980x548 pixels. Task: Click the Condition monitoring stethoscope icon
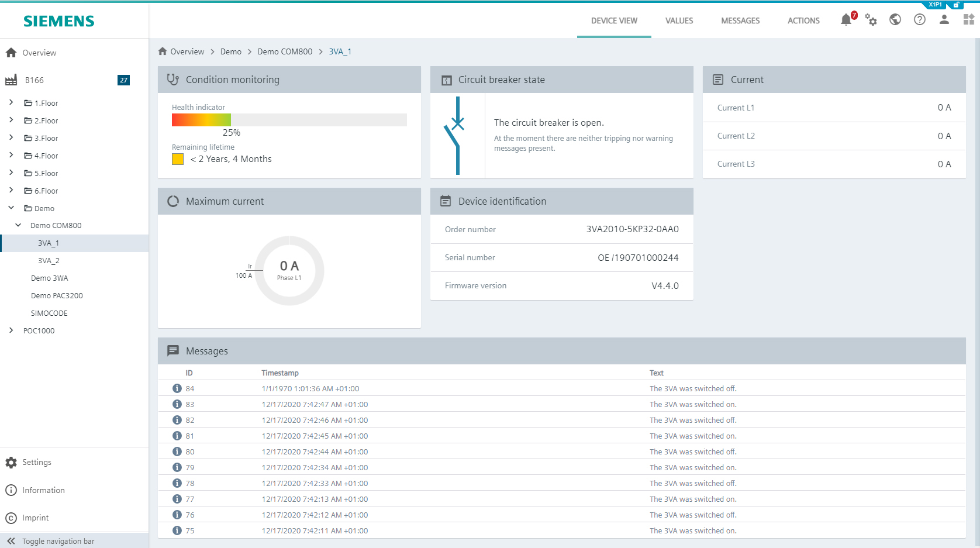click(x=173, y=80)
